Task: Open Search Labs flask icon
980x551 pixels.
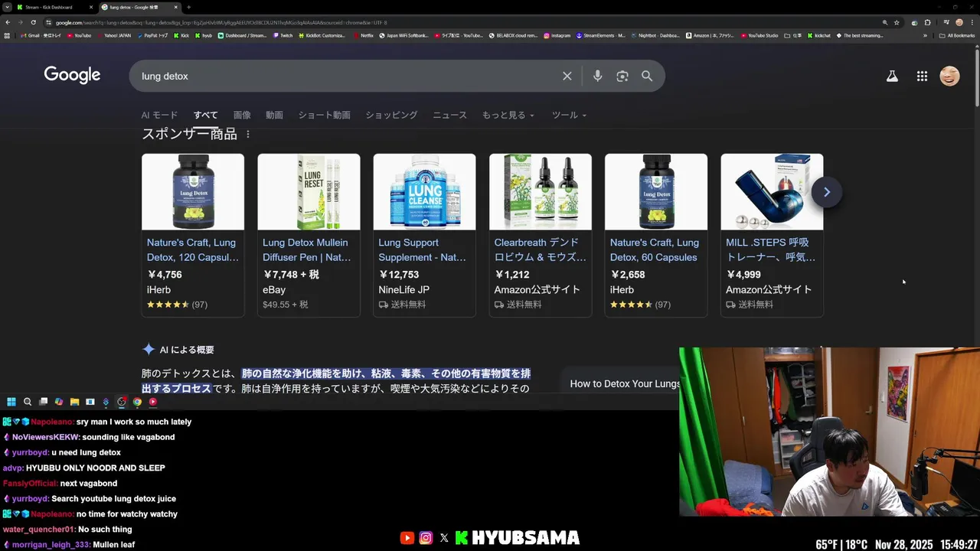Action: click(x=892, y=76)
